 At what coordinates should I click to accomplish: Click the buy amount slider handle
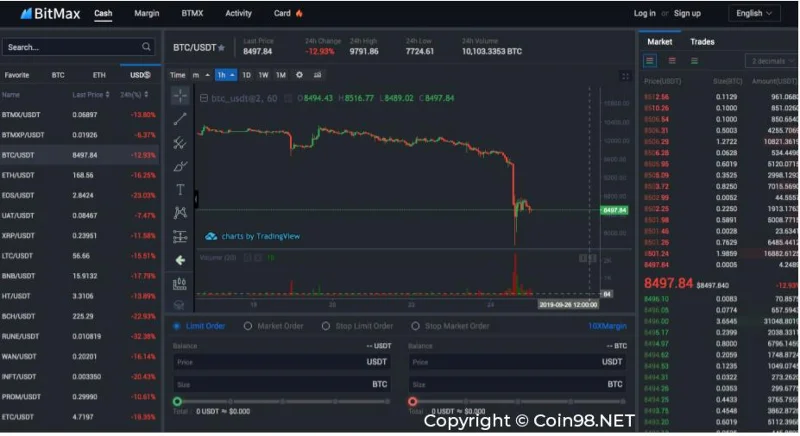[x=177, y=401]
